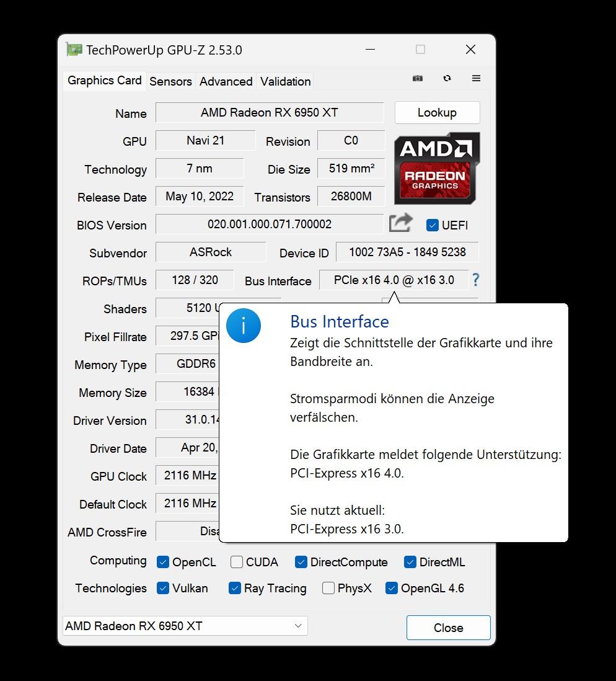Click the Subvendor field showing ASRock
This screenshot has width=616, height=681.
pos(211,252)
